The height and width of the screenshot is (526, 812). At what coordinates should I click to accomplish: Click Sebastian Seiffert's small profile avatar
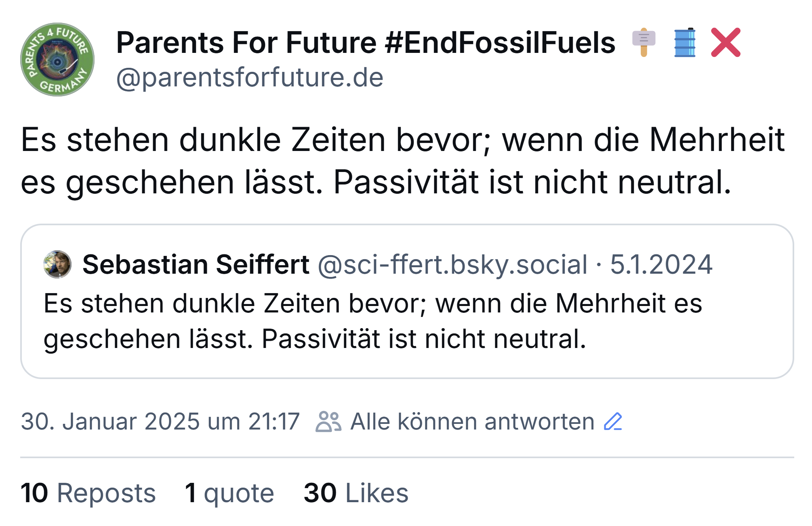click(57, 264)
